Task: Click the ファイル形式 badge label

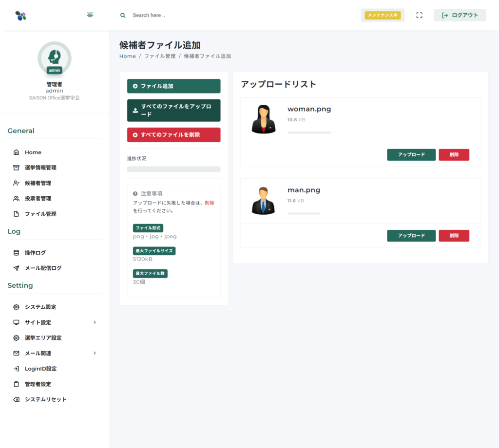Action: pos(148,228)
